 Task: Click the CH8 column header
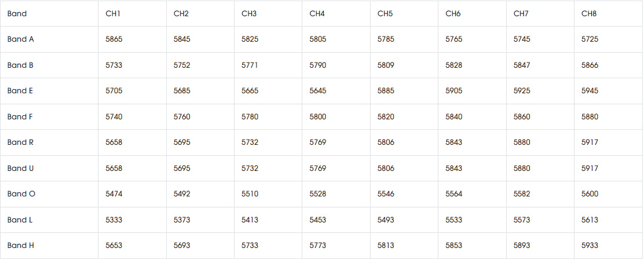click(x=589, y=13)
